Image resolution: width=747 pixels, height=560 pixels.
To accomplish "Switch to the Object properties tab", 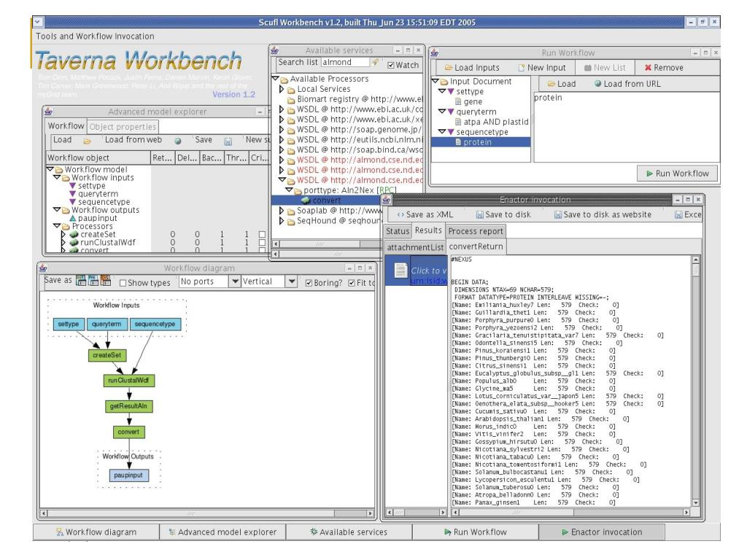I will pyautogui.click(x=123, y=127).
